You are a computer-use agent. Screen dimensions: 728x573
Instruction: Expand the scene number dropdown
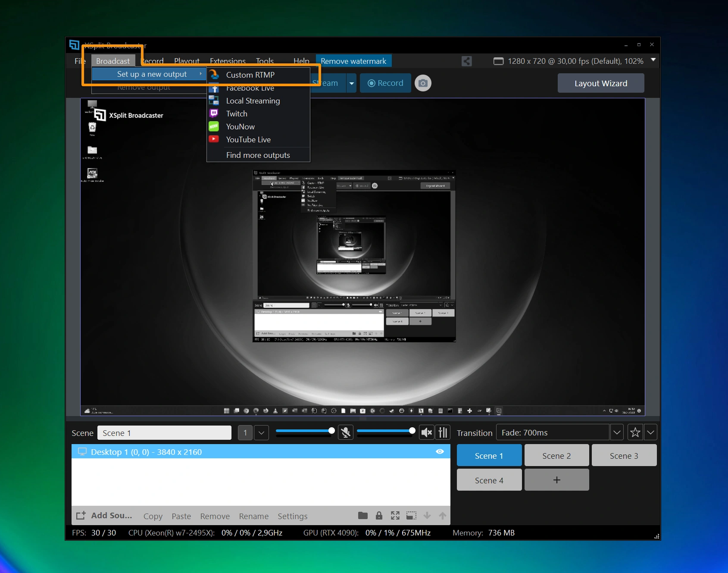[261, 432]
